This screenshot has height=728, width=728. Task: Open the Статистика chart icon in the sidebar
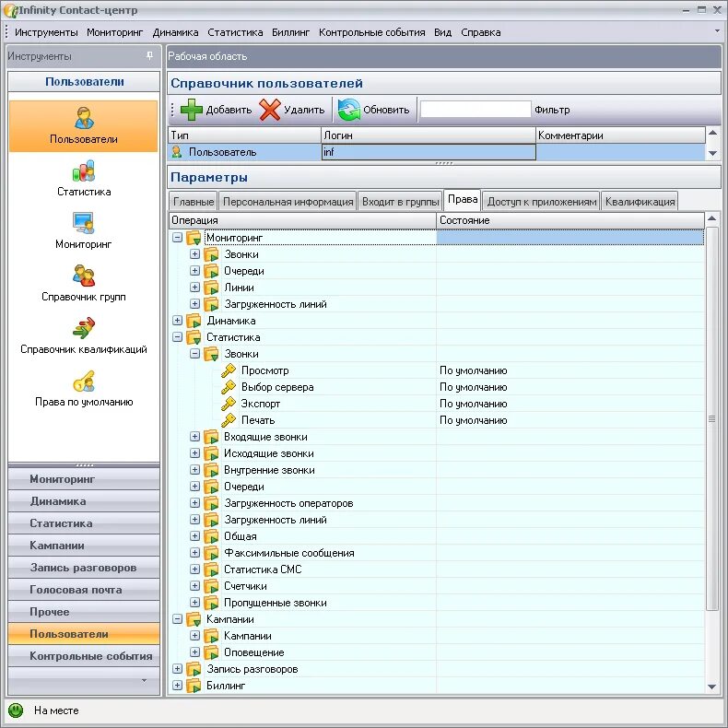tap(84, 170)
